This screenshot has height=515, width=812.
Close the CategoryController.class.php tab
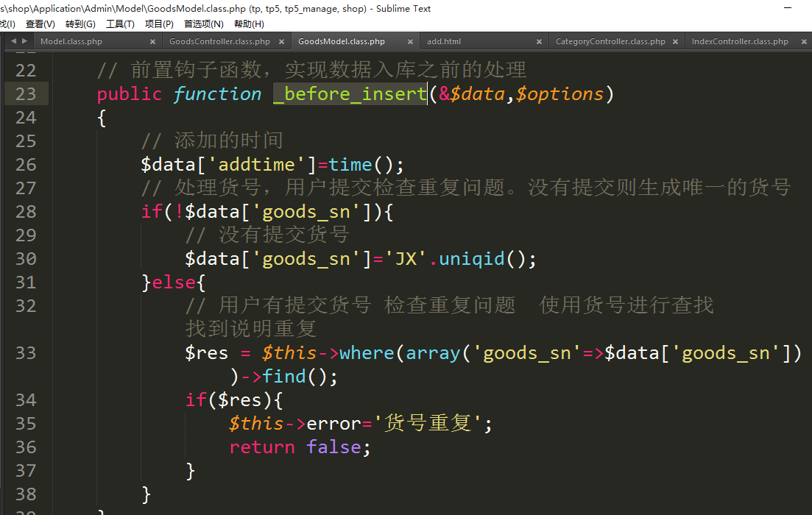coord(675,42)
